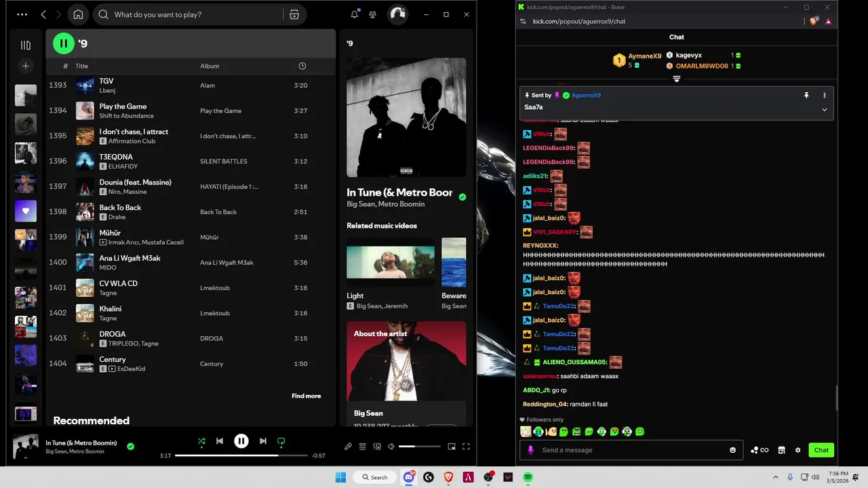Open pinned message three-dot options

point(825,96)
